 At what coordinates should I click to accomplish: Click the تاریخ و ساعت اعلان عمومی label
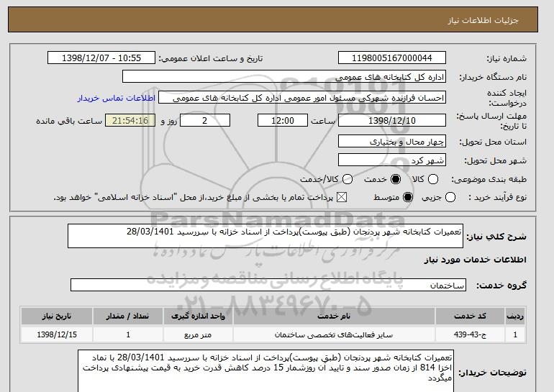coord(211,58)
